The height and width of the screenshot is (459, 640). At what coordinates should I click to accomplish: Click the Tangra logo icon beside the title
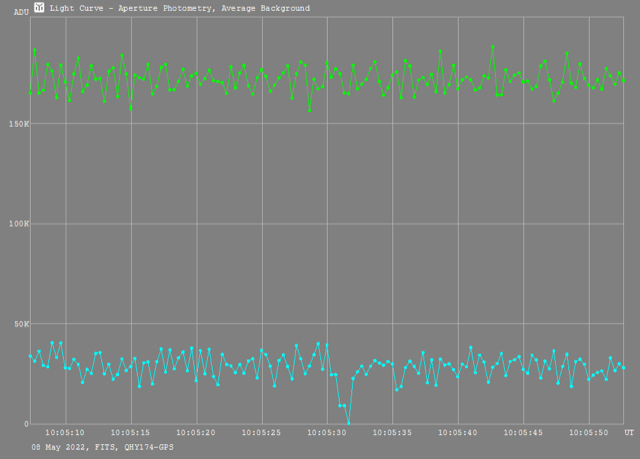[39, 7]
